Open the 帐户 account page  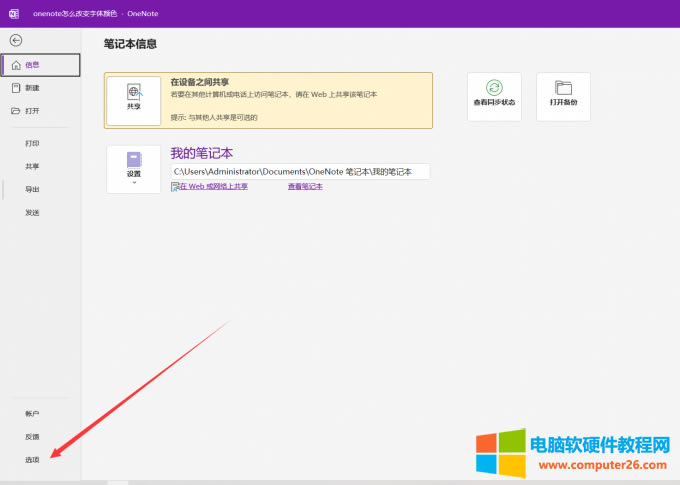point(33,413)
